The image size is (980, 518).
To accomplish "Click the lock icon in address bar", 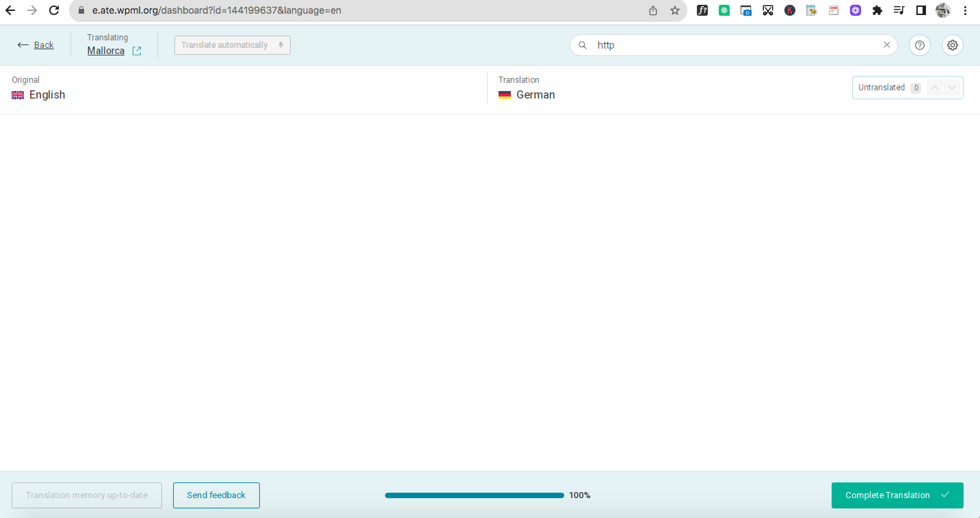I will [81, 10].
